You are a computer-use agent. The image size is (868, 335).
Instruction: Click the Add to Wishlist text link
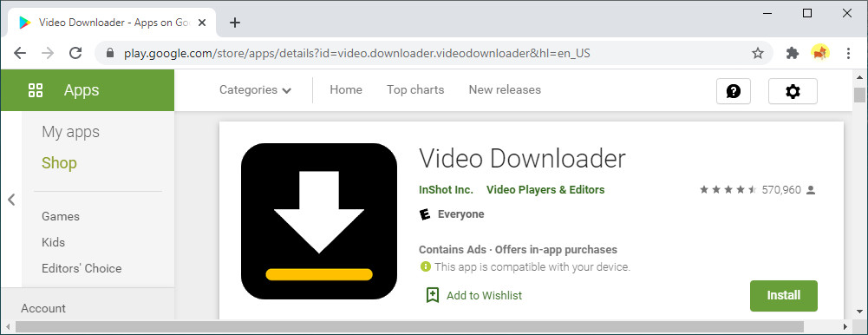click(x=485, y=296)
